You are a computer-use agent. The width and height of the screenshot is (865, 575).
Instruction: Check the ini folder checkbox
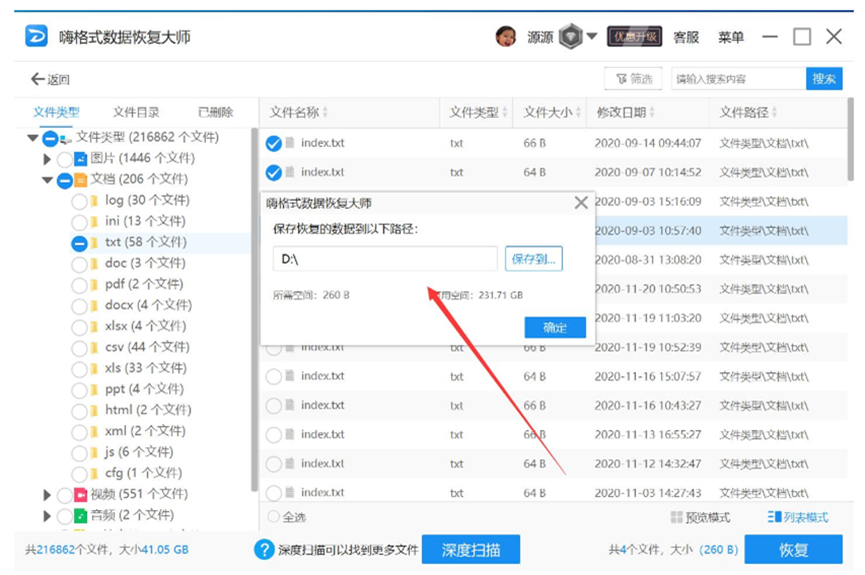point(79,222)
